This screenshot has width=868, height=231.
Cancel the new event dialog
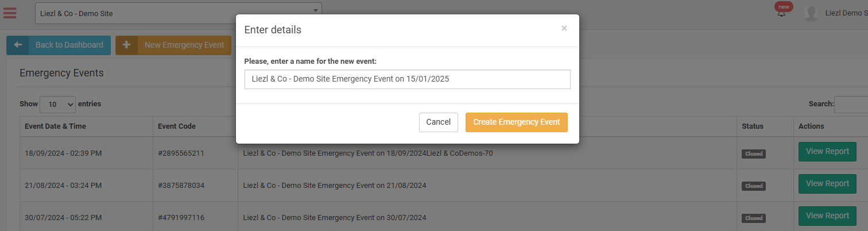[x=438, y=122]
